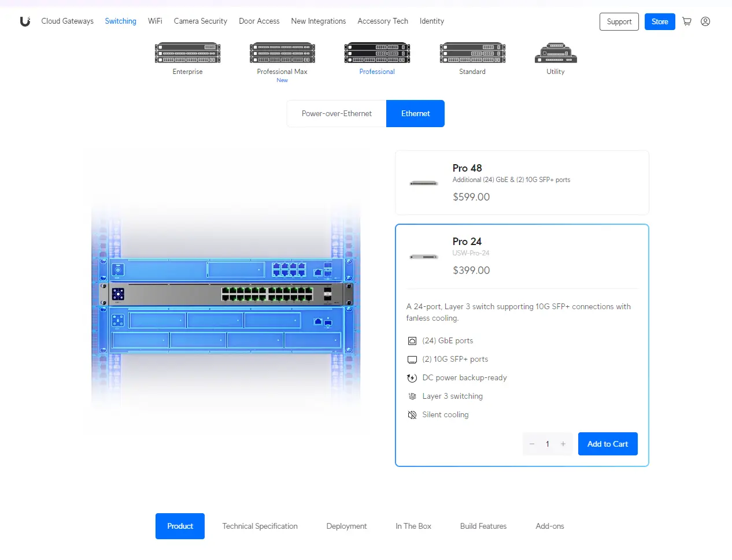Select the Utility switch series icon
This screenshot has width=732, height=560.
tap(556, 53)
